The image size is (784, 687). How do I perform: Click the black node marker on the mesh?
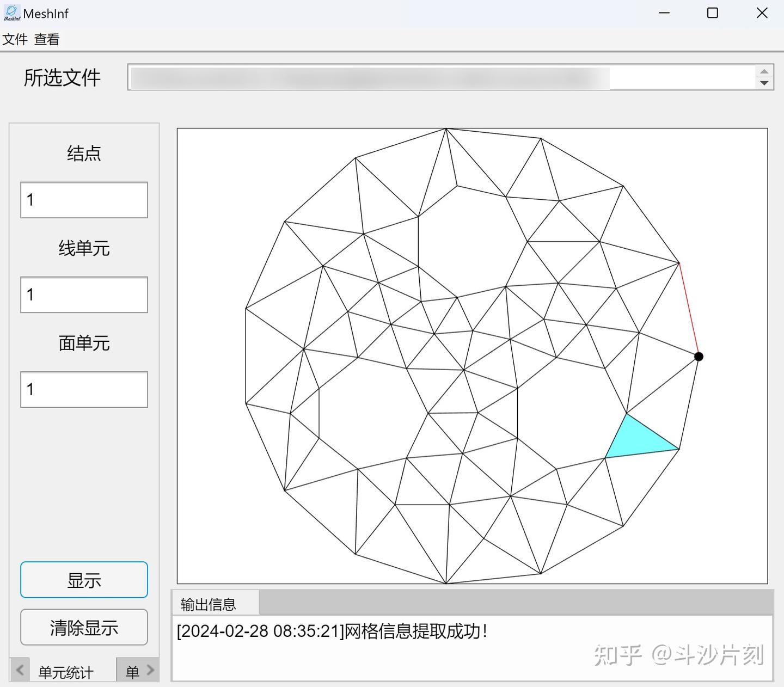coord(699,357)
